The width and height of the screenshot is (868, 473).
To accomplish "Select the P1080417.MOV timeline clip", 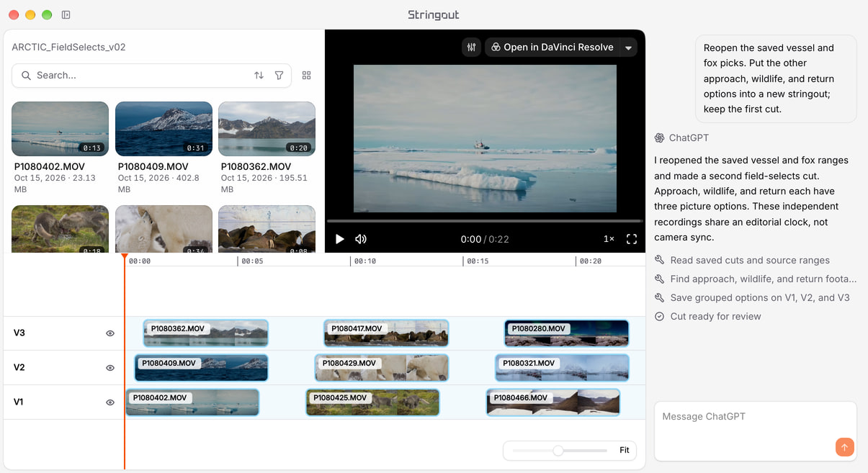I will 386,333.
